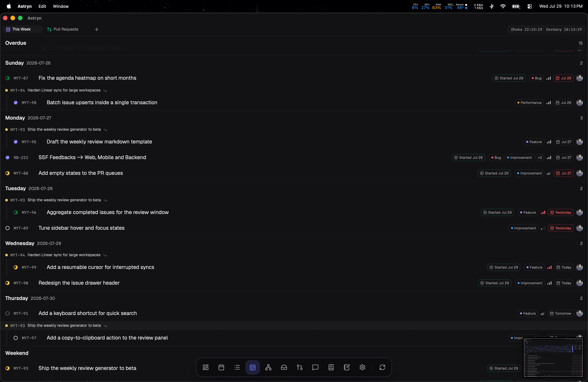This screenshot has height=382, width=588.
Task: Open Edit menu
Action: click(x=42, y=6)
